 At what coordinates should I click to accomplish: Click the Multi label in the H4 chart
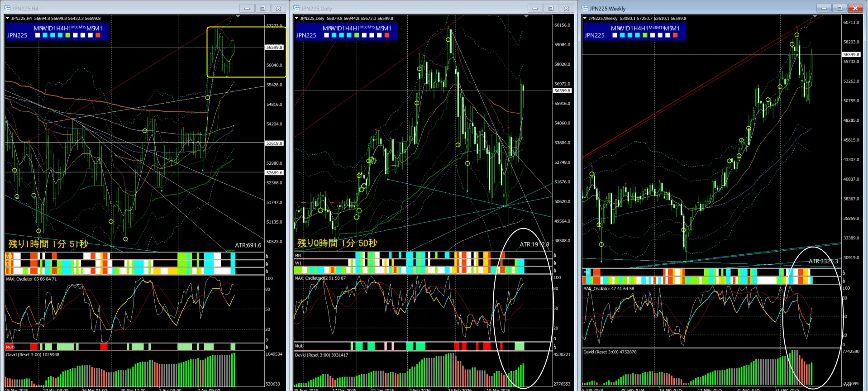[10, 347]
